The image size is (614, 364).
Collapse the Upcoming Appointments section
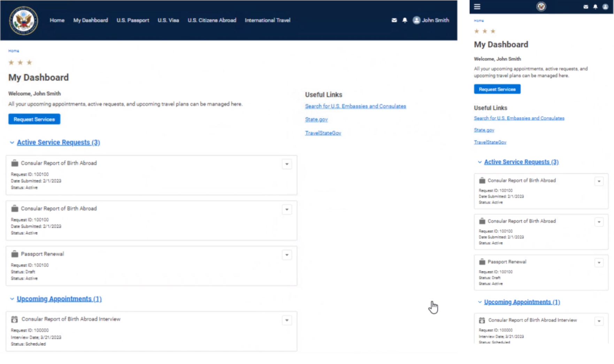pos(11,299)
